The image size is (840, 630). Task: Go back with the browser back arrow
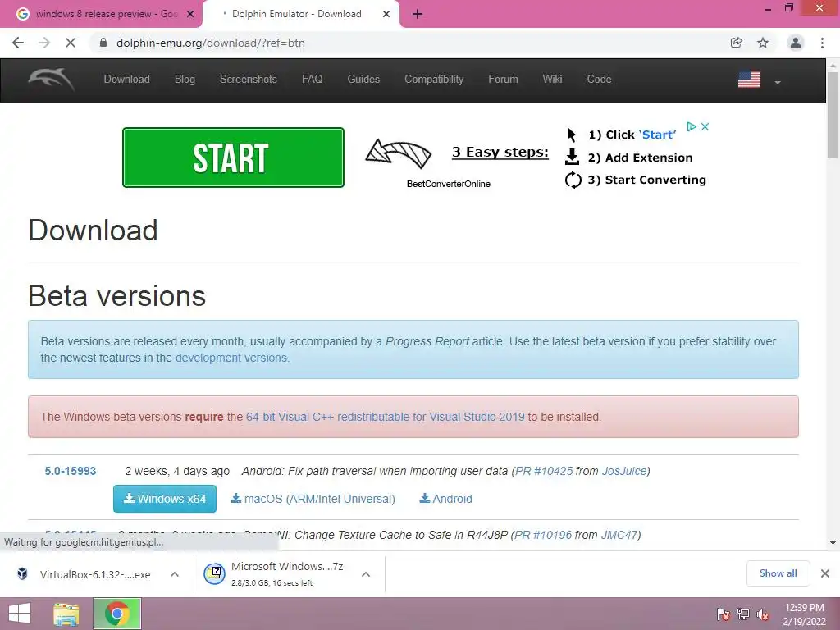18,43
